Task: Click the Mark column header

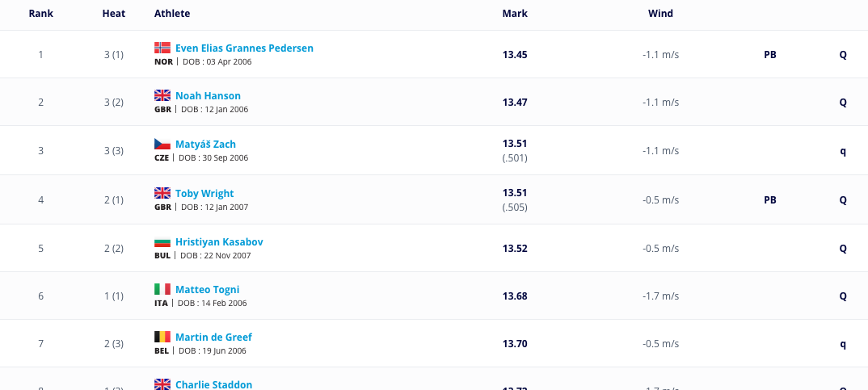Action: 515,14
